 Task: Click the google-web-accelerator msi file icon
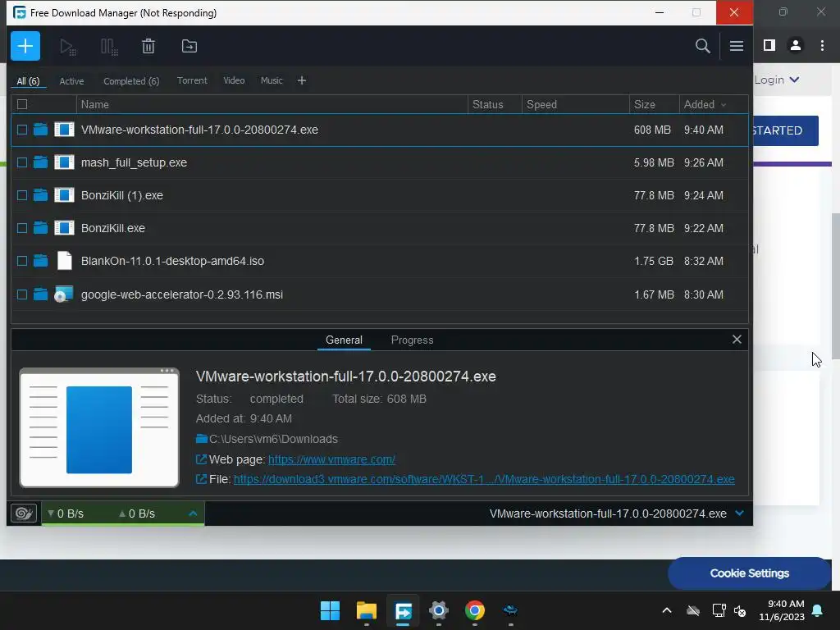64,294
